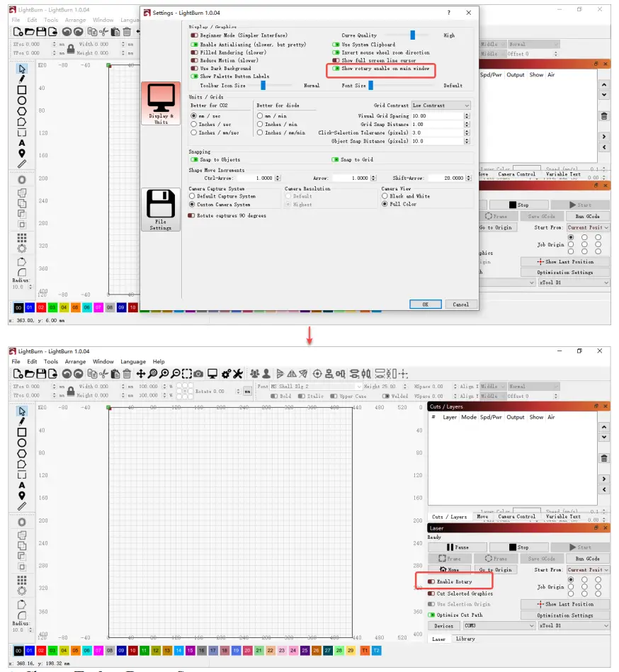This screenshot has height=672, width=619.
Task: Open Device Settings wrench icon in lower toolbar
Action: click(238, 374)
